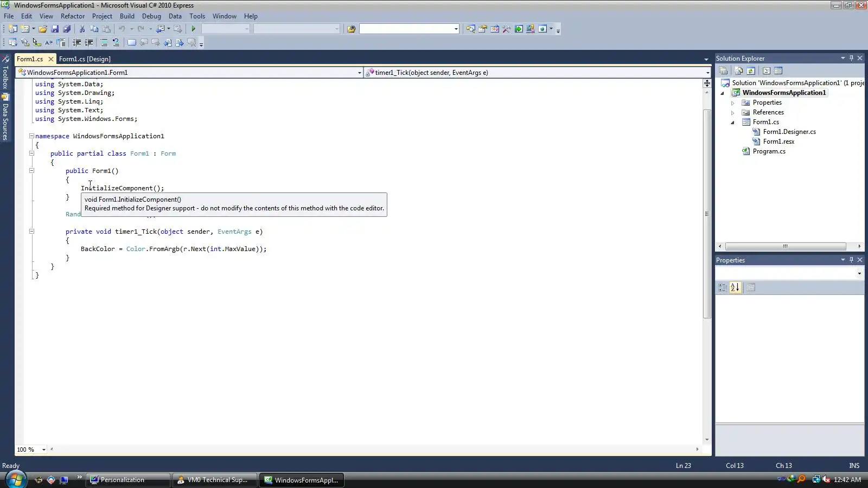Select Form1.resx in Solution Explorer
The height and width of the screenshot is (488, 868).
click(778, 142)
